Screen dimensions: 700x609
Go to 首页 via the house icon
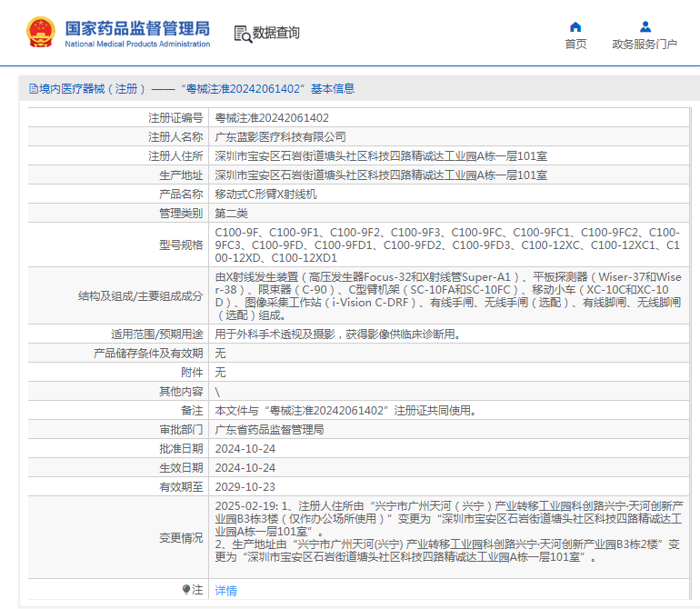575,27
